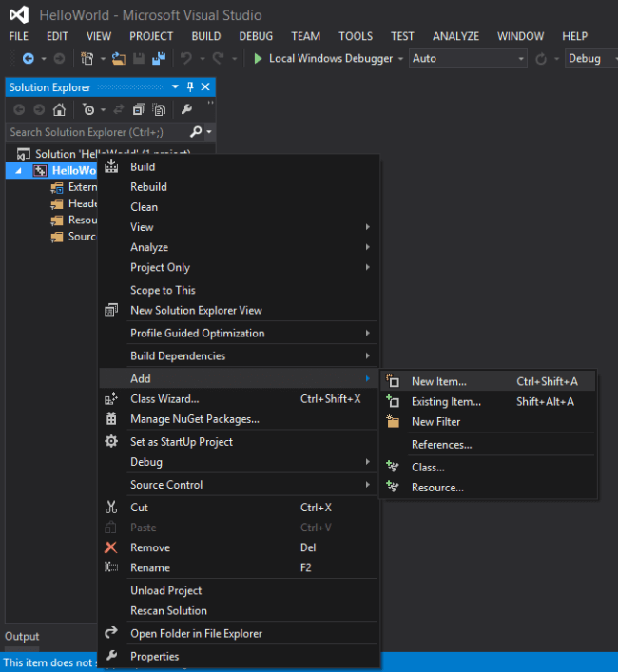Click the red Remove X icon
Viewport: 618px width, 672px height.
point(111,547)
